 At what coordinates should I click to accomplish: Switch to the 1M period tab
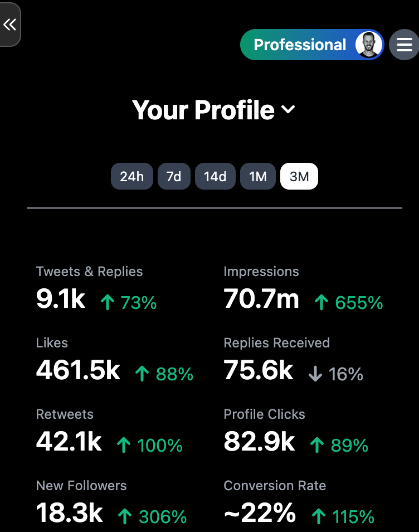[x=258, y=176]
